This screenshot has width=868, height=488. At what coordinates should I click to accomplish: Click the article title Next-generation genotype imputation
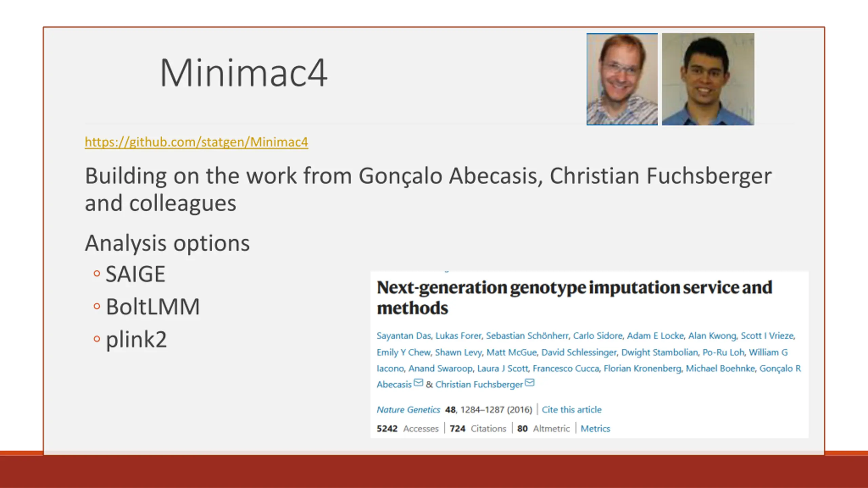pyautogui.click(x=574, y=298)
